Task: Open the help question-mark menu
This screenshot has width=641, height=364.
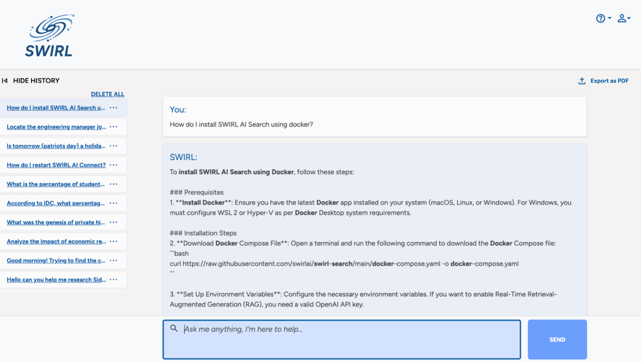Action: click(603, 18)
